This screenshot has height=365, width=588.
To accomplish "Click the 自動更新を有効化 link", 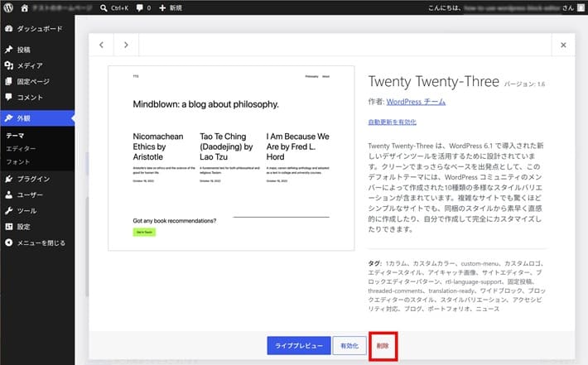I will click(393, 122).
